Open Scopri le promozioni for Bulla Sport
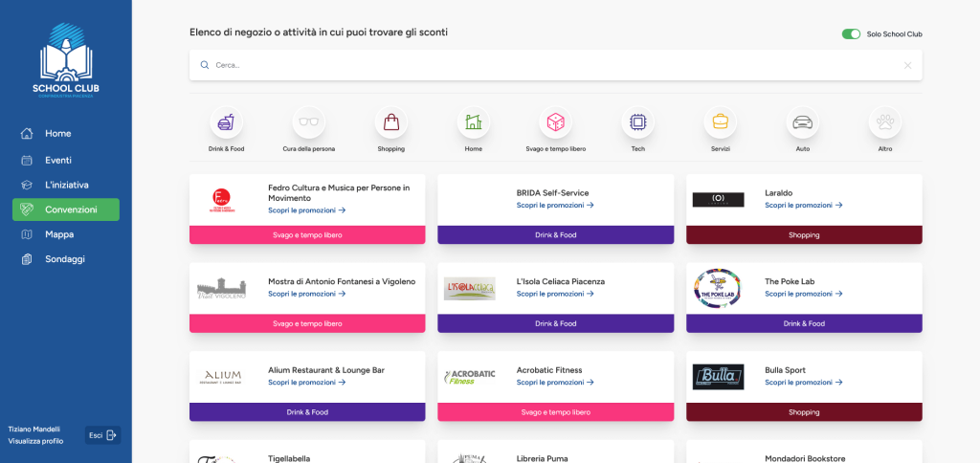This screenshot has width=980, height=463. click(x=804, y=383)
